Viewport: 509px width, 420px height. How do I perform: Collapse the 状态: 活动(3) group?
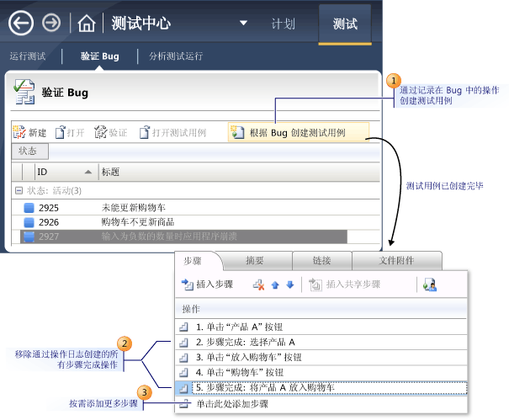(x=19, y=191)
